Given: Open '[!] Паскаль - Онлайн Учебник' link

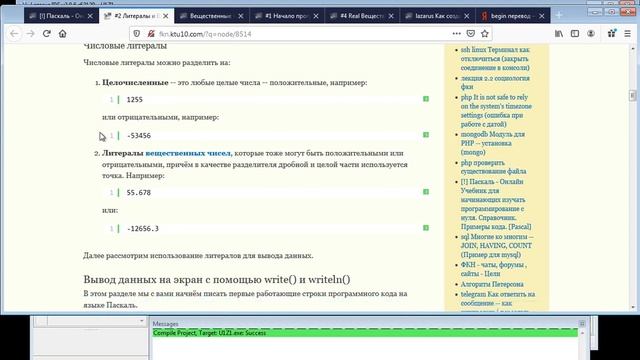Looking at the screenshot, I should pos(496,204).
